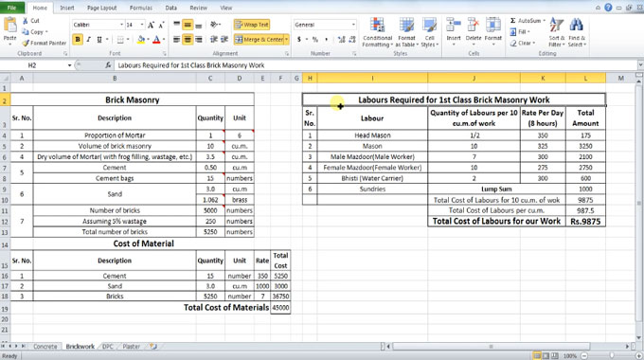
Task: Expand the Name Box dropdown arrow
Action: 69,65
